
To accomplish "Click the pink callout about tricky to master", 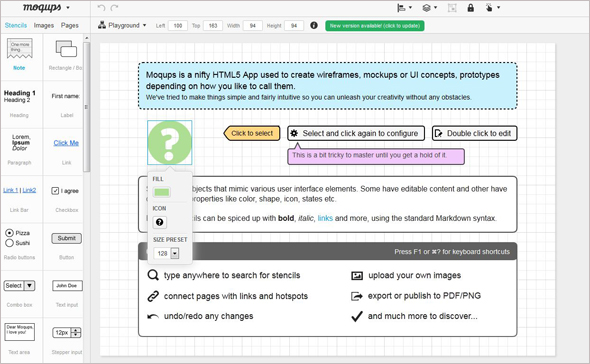I will pyautogui.click(x=376, y=155).
